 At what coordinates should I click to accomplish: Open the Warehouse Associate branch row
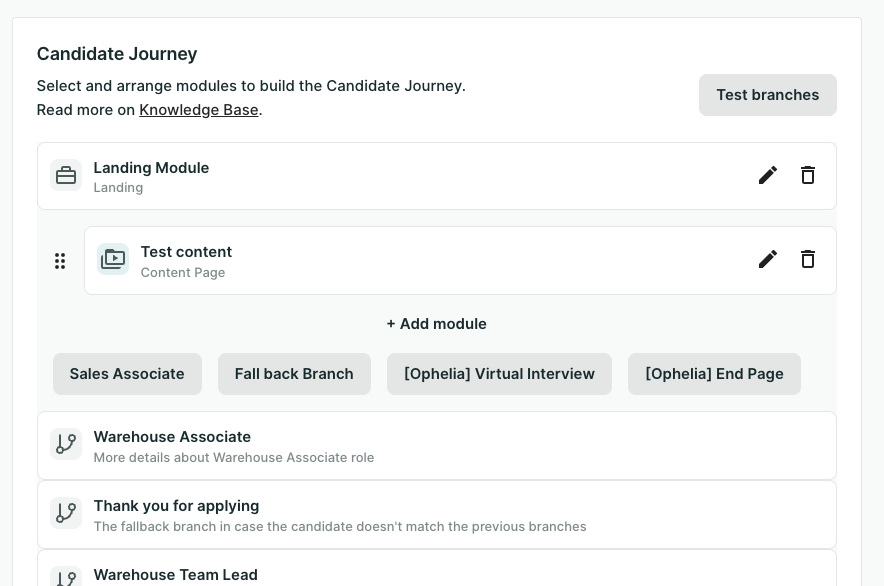[436, 446]
